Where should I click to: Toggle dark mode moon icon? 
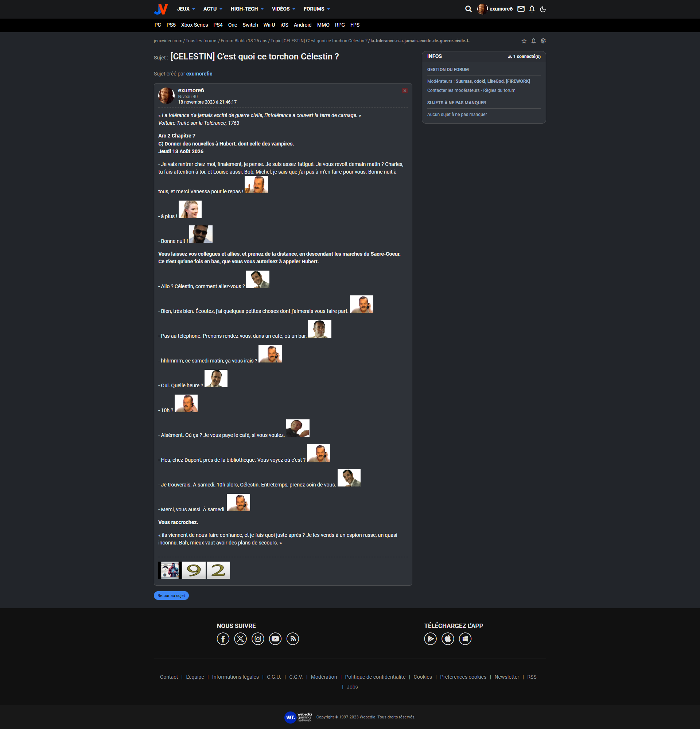tap(543, 9)
